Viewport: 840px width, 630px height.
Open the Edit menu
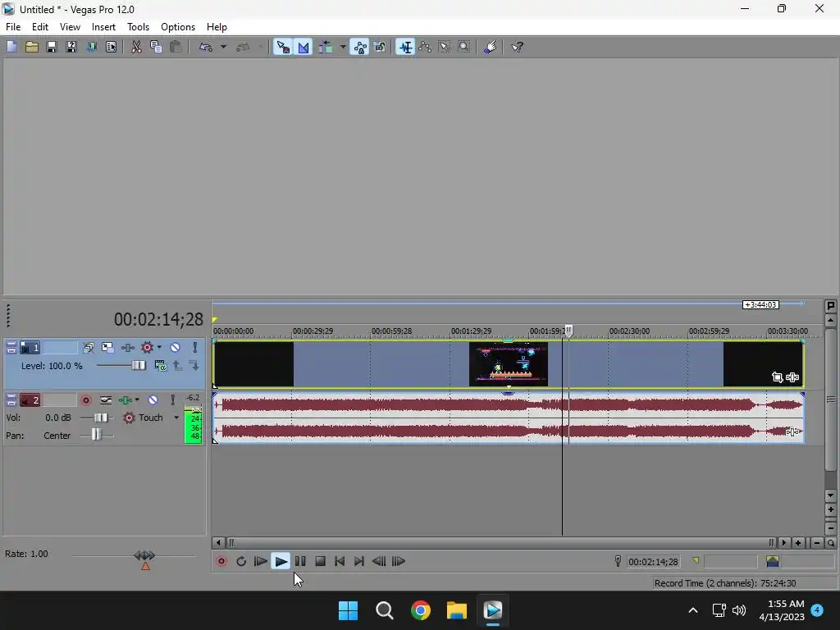point(40,27)
